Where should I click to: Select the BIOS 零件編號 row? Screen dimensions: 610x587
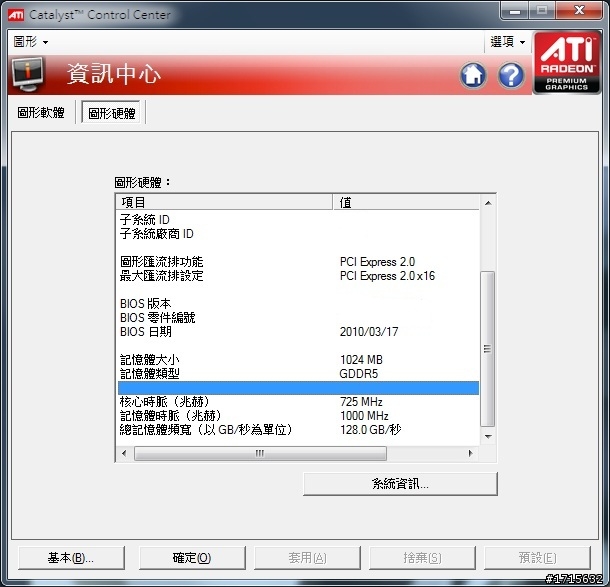pos(298,318)
